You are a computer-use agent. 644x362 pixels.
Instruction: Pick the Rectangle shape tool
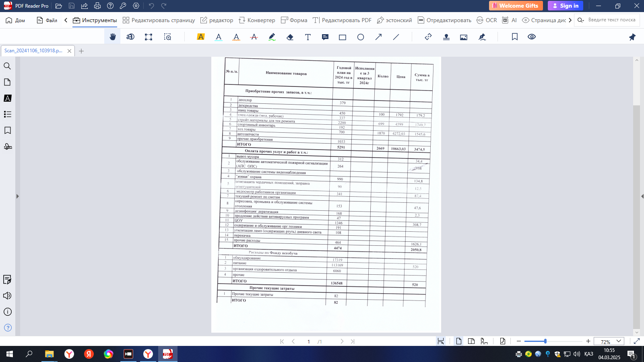(343, 37)
